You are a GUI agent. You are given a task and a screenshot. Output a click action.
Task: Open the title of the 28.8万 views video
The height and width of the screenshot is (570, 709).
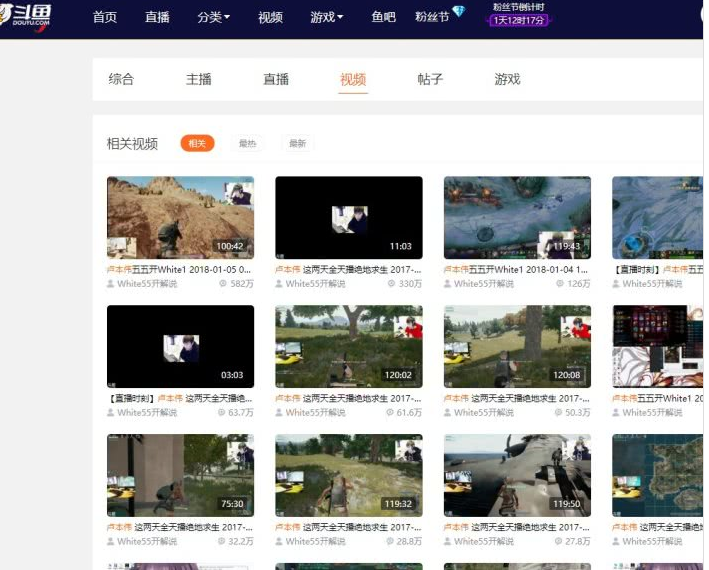[348, 527]
